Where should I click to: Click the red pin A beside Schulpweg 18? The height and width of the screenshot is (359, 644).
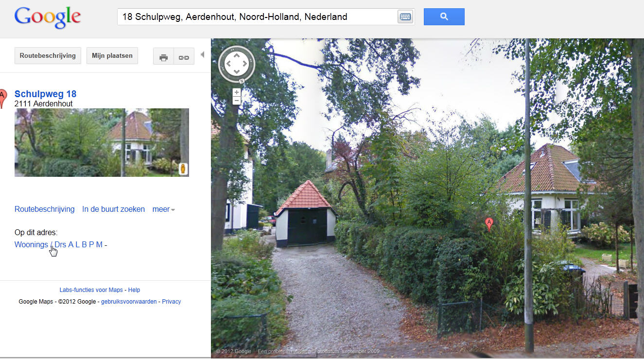(x=3, y=99)
